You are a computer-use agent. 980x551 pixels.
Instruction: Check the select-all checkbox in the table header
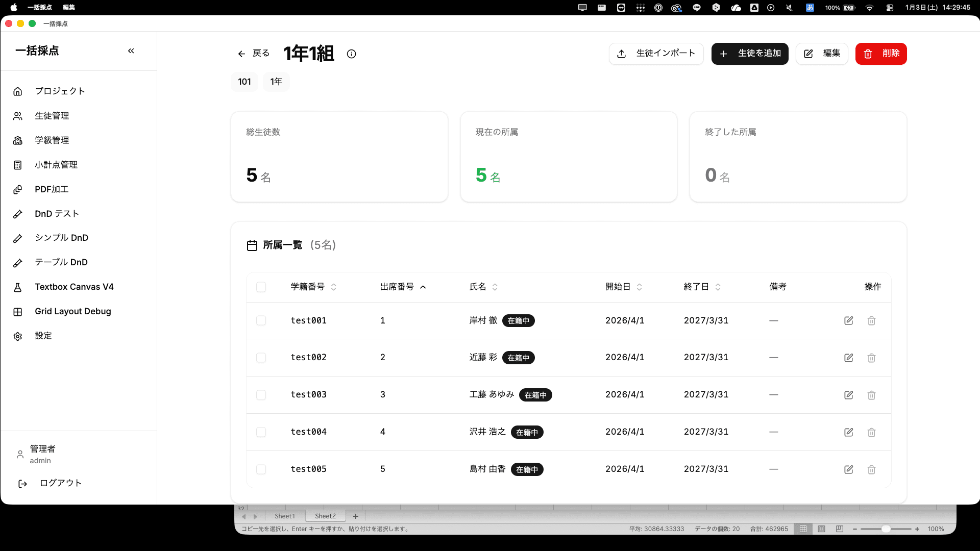[261, 287]
